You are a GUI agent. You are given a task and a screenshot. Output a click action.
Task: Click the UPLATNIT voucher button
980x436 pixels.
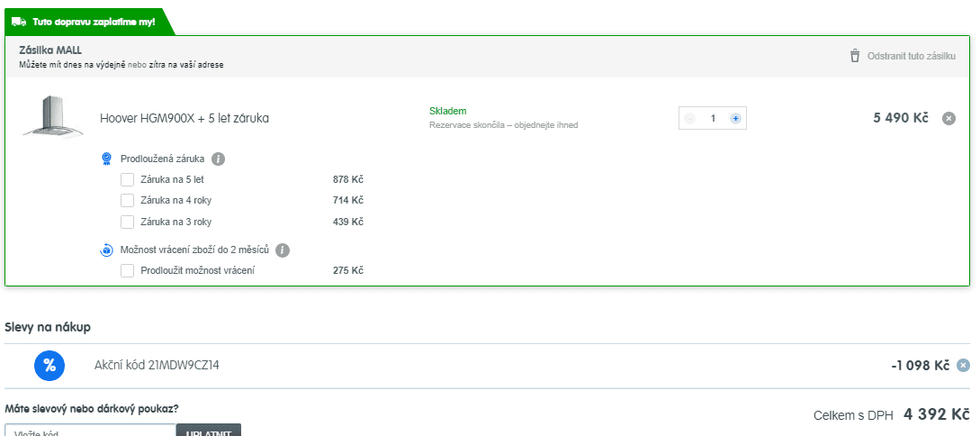[209, 431]
